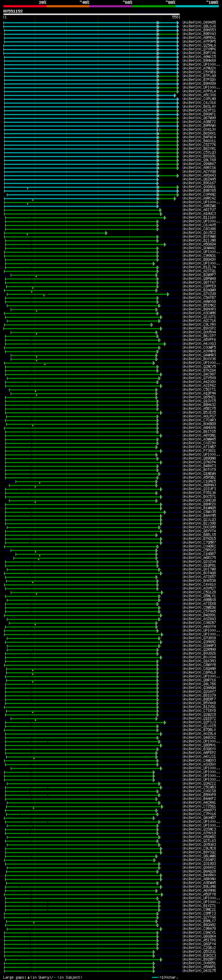Select the UniRef100_B9ZBP7 label
Image resolution: width=222 pixels, height=980 pixels.
[199, 959]
